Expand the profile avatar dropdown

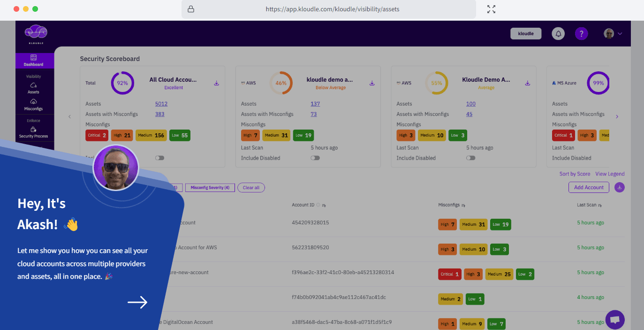pyautogui.click(x=613, y=33)
